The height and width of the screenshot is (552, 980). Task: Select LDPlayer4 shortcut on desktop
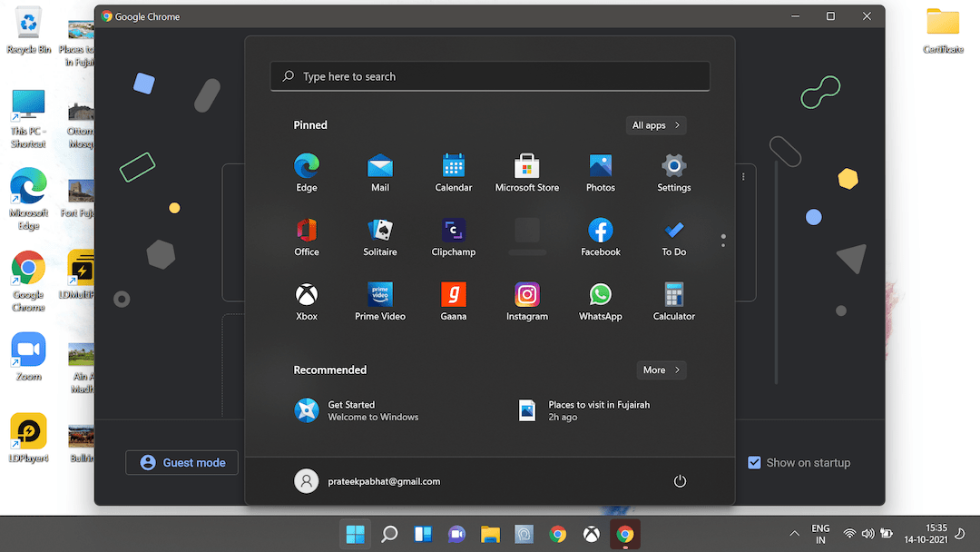click(x=28, y=439)
